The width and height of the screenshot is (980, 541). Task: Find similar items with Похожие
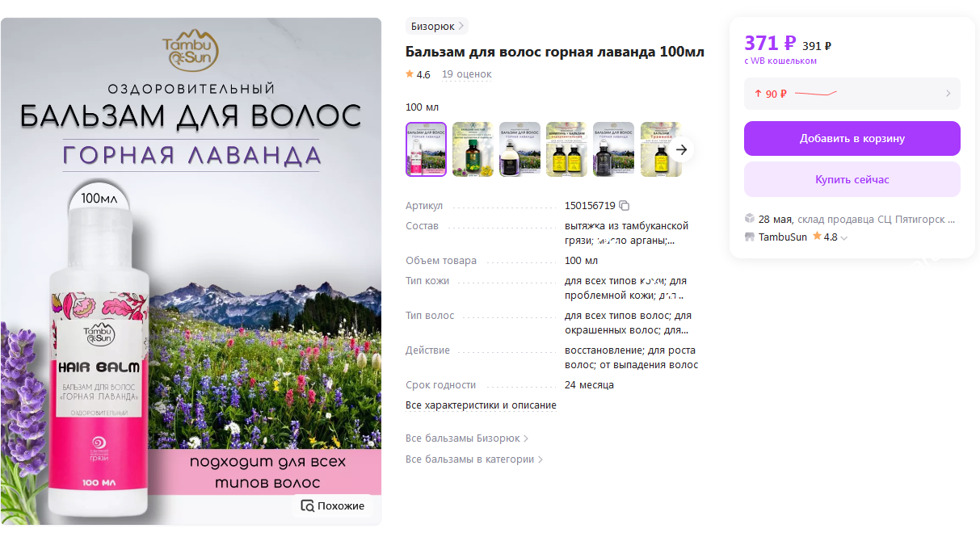(x=333, y=505)
